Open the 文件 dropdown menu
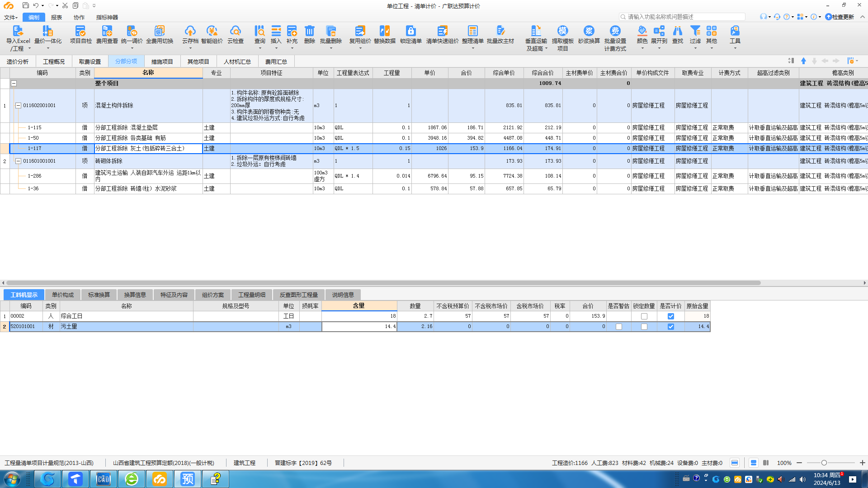 point(10,17)
